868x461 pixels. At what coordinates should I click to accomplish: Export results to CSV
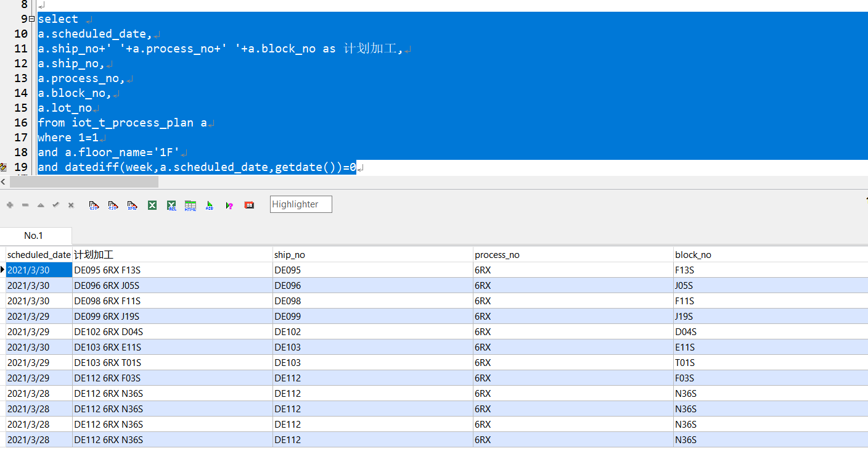tap(94, 205)
